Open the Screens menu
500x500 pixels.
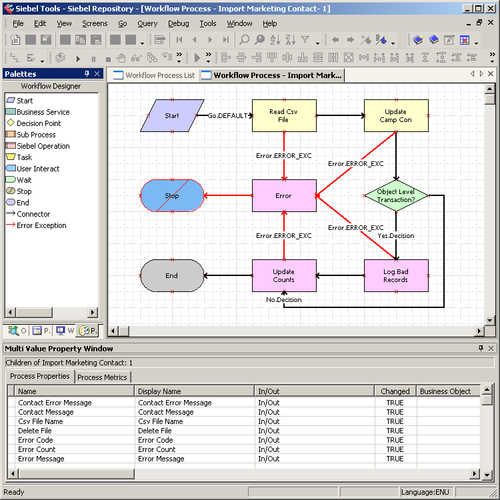point(95,23)
